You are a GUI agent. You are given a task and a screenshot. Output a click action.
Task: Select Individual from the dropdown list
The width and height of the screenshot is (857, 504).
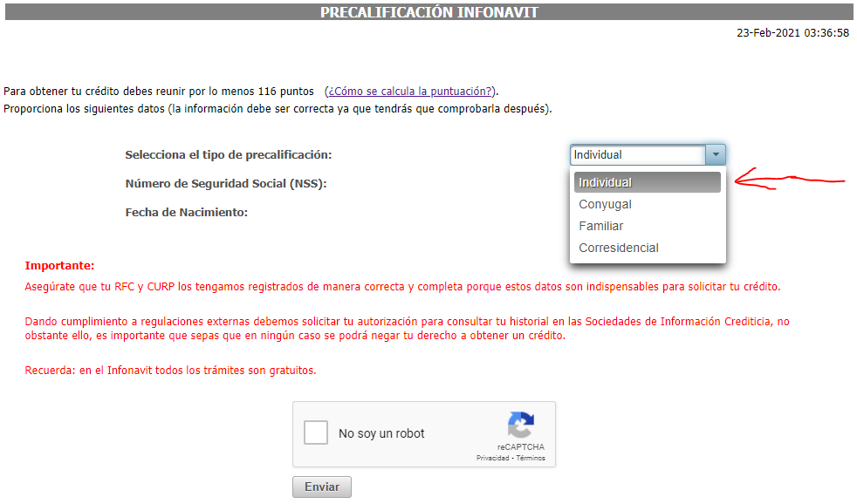click(x=648, y=182)
